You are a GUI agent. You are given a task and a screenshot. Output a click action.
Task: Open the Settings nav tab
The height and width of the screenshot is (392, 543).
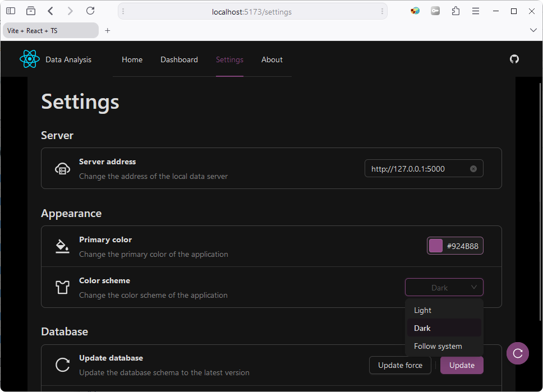point(229,59)
